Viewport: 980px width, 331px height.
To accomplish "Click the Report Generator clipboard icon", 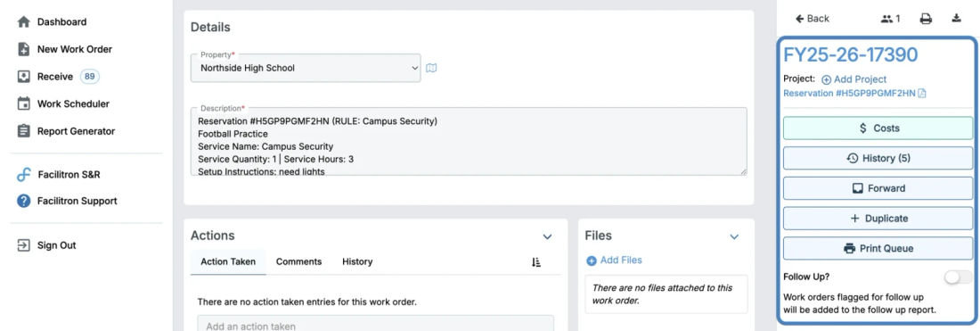I will click(24, 131).
